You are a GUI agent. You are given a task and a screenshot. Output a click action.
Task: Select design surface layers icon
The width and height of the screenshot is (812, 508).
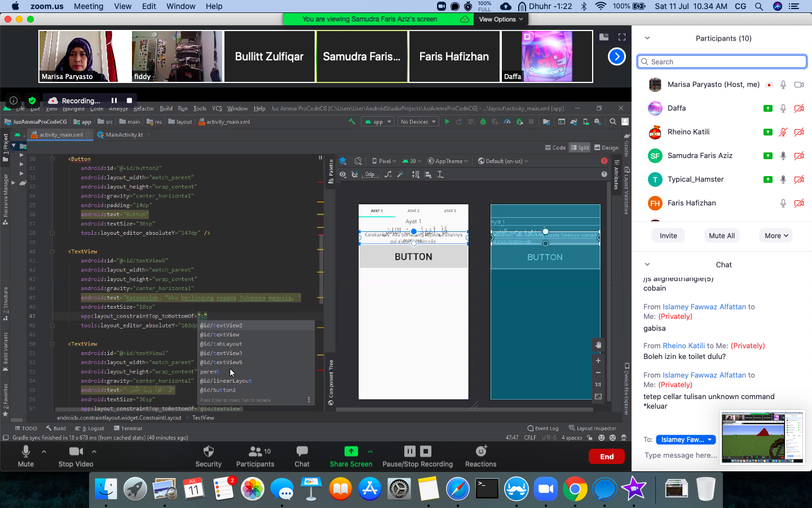coord(343,161)
